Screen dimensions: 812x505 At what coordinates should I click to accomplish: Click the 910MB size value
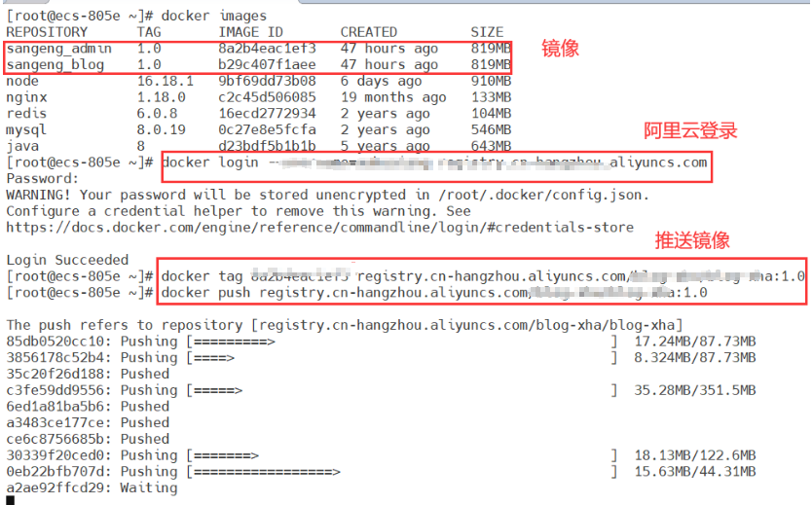tap(492, 81)
